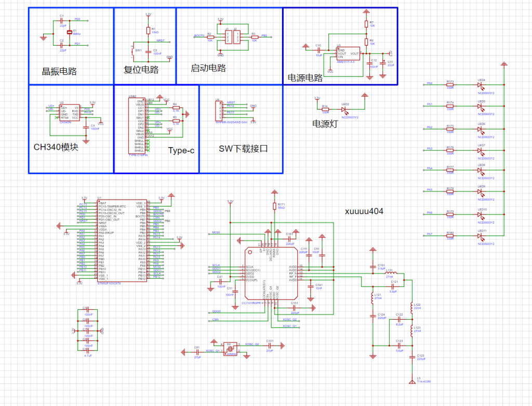Screen dimensions: 532x406
Task: Click the U6 SW download header
Action: click(x=218, y=111)
